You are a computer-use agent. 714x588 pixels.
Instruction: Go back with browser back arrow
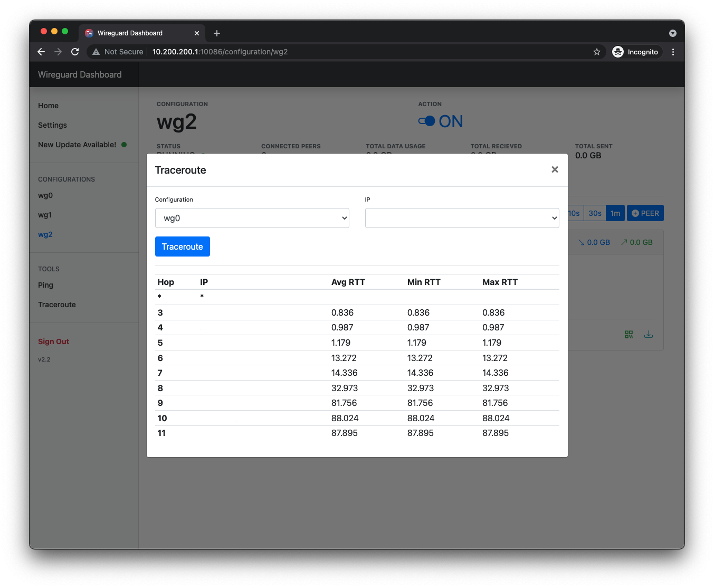[x=41, y=52]
